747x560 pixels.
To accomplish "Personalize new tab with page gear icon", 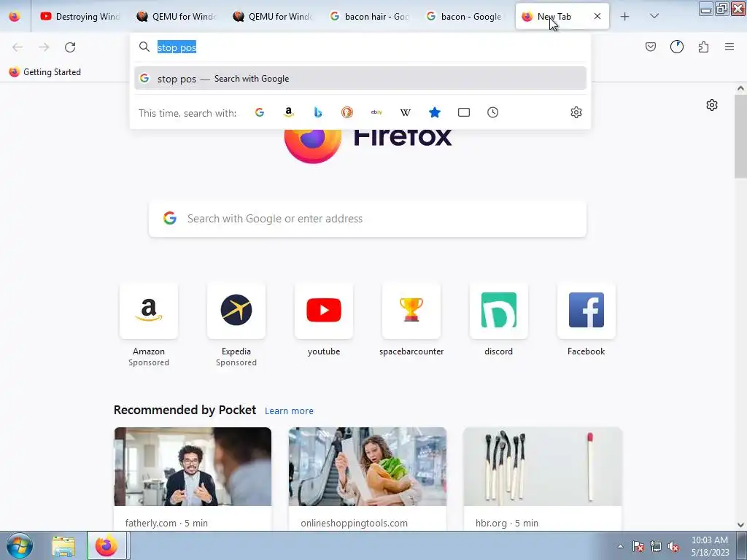I will pyautogui.click(x=712, y=105).
